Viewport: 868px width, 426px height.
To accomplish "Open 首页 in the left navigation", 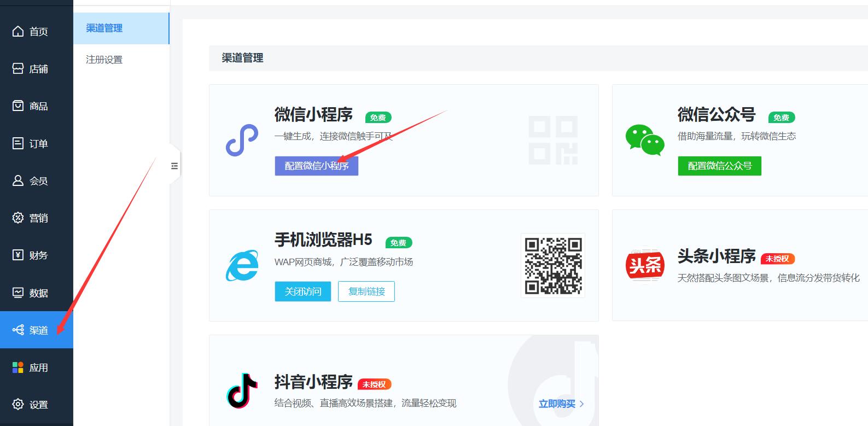I will tap(37, 31).
